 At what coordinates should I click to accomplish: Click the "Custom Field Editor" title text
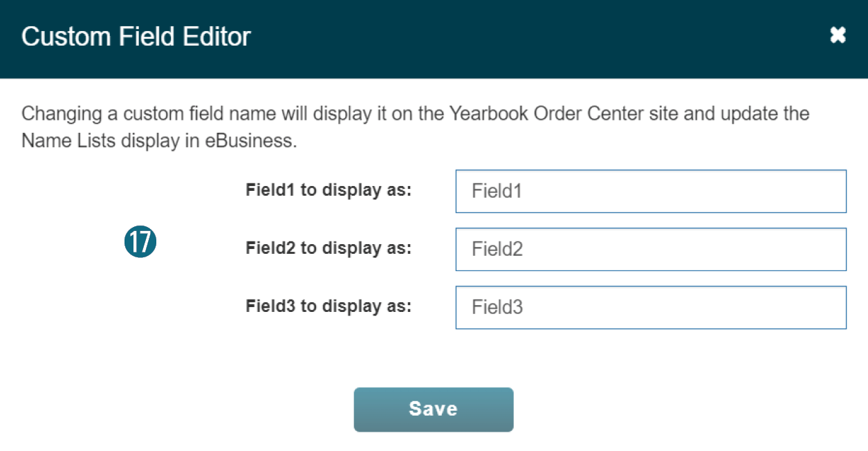(136, 36)
